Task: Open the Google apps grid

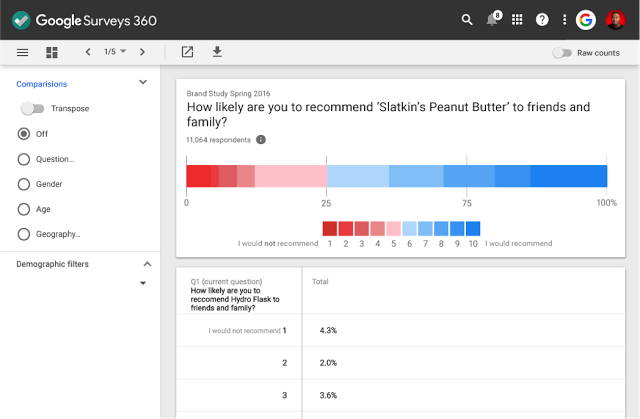Action: (517, 20)
